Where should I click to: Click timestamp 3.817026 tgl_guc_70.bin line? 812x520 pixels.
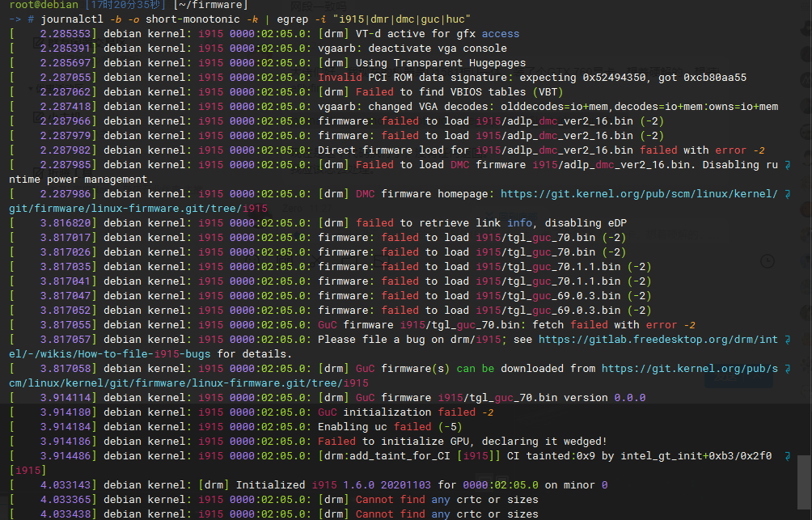coord(66,252)
